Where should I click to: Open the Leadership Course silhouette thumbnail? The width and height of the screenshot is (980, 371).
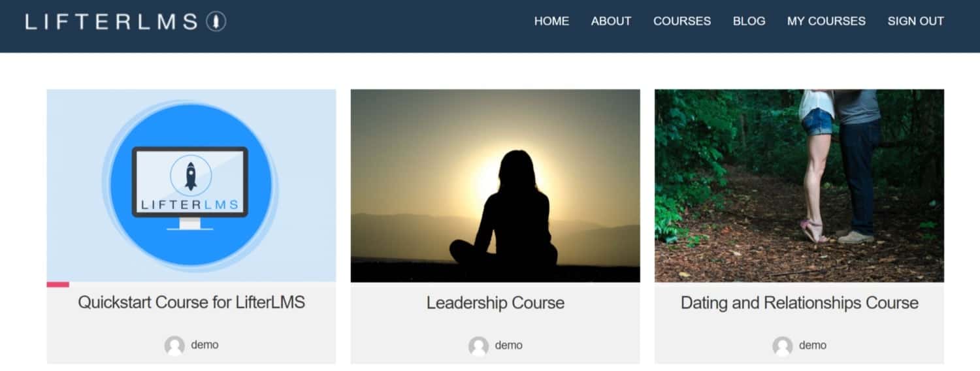495,185
